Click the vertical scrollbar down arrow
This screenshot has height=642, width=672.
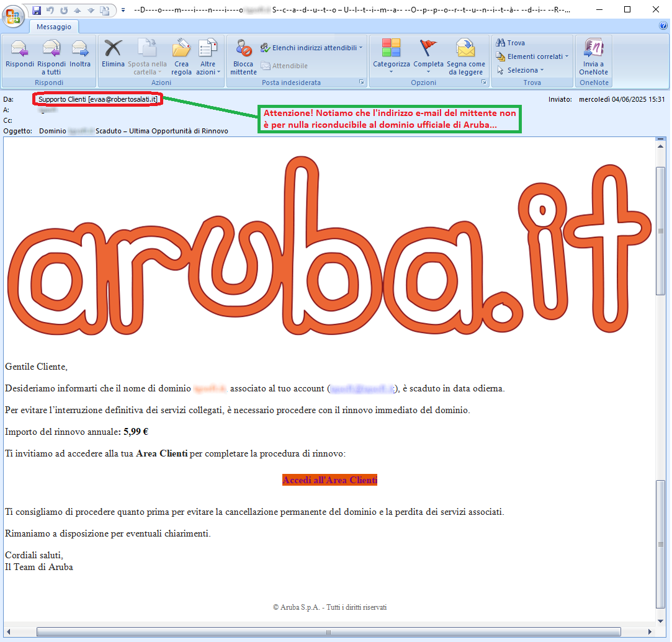point(660,621)
